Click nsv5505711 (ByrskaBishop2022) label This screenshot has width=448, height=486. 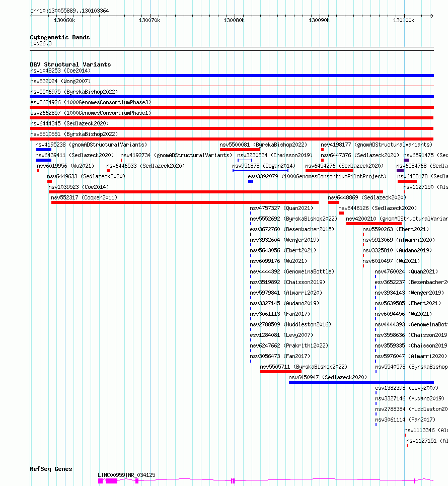[x=304, y=367]
